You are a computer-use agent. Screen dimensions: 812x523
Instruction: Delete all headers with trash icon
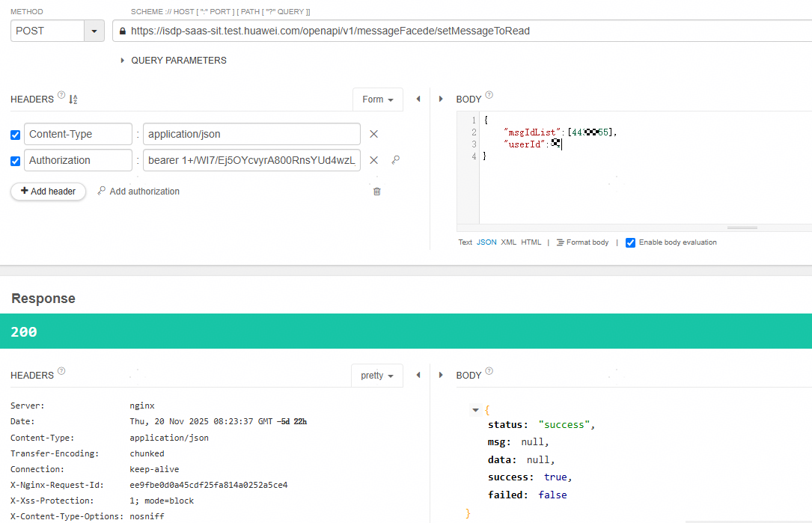[377, 191]
